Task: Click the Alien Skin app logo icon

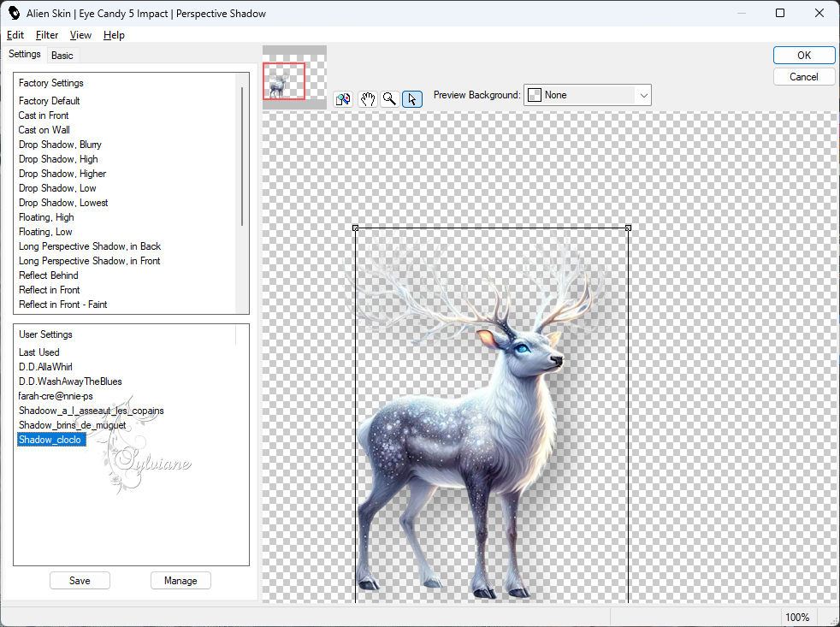Action: 14,13
